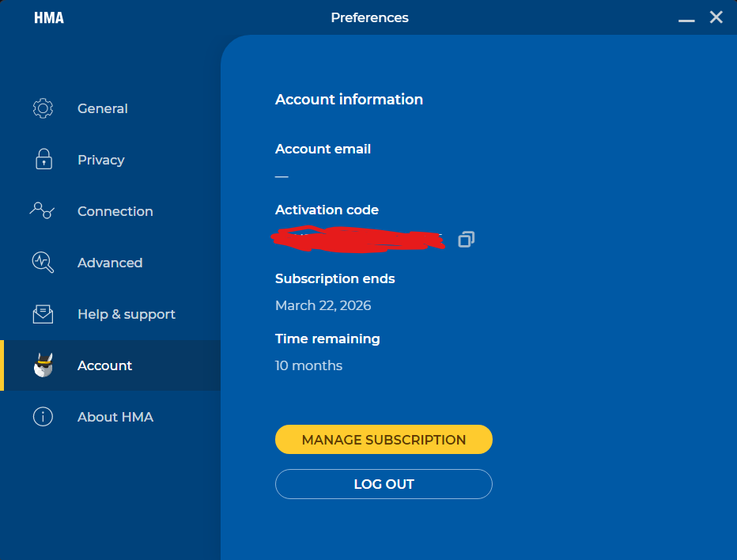Click the March 22, 2026 date text
The image size is (737, 560).
tap(323, 305)
